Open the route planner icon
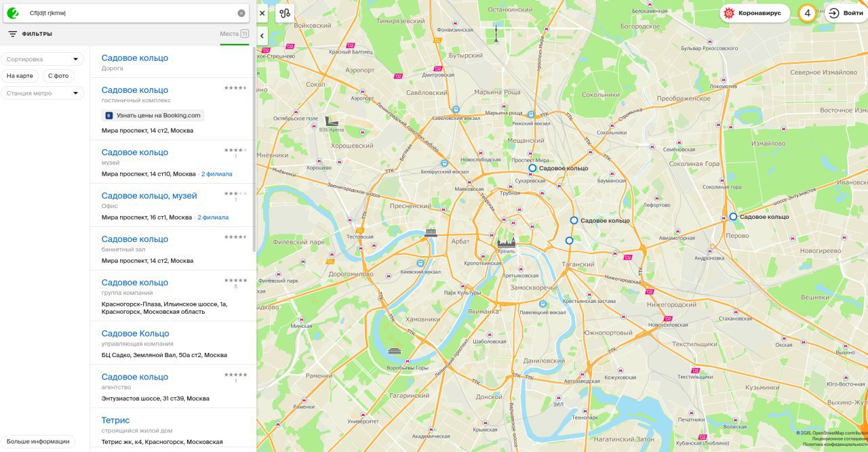This screenshot has height=452, width=868. 285,13
